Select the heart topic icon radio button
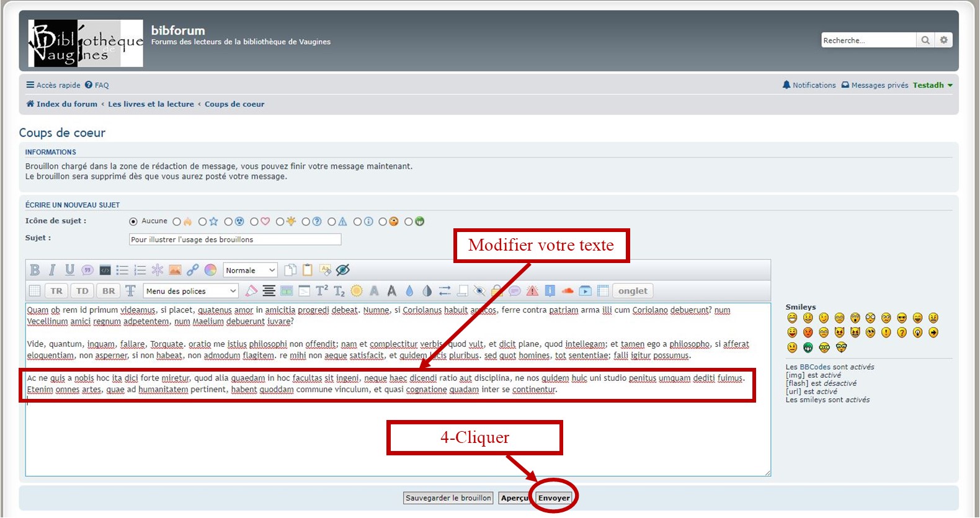 click(254, 221)
